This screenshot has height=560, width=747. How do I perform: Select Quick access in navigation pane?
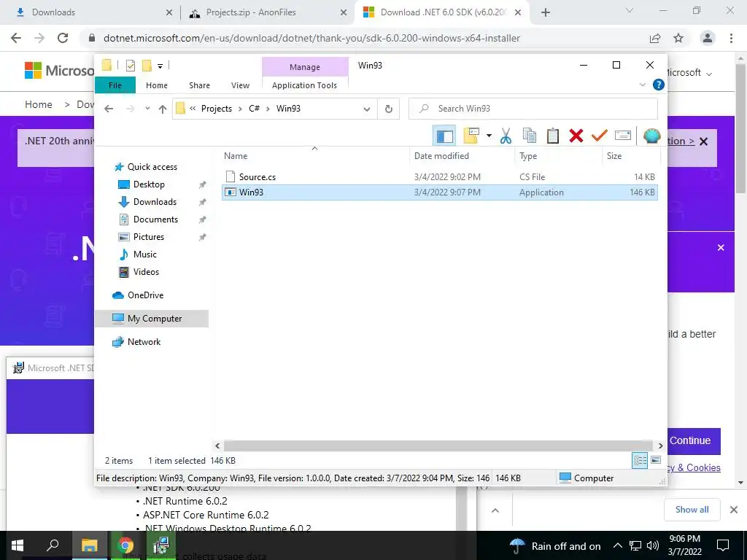(152, 167)
